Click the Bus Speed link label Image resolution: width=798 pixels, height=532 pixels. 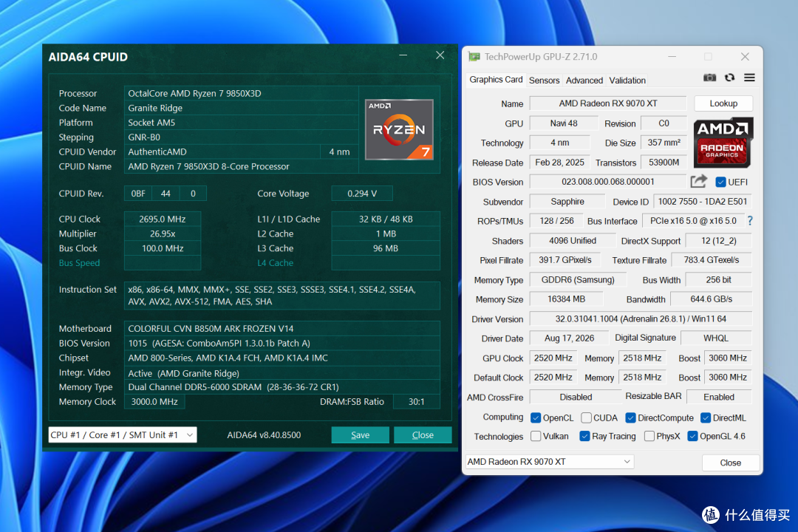(79, 263)
